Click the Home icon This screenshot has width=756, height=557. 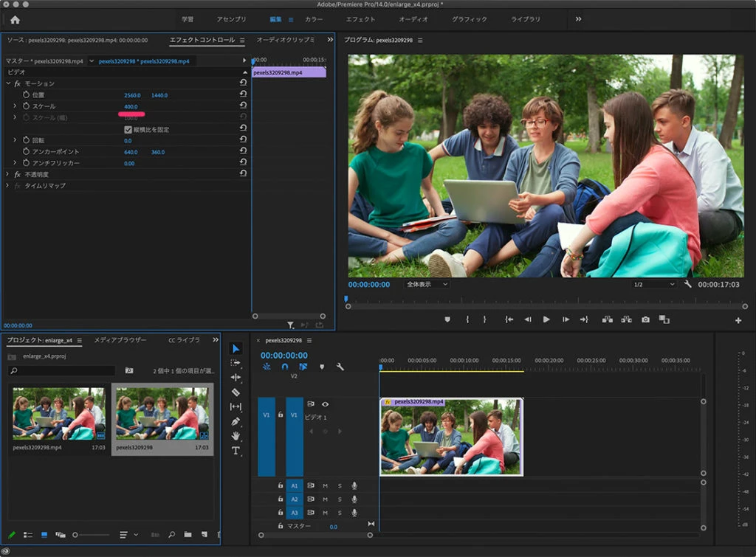pyautogui.click(x=15, y=20)
